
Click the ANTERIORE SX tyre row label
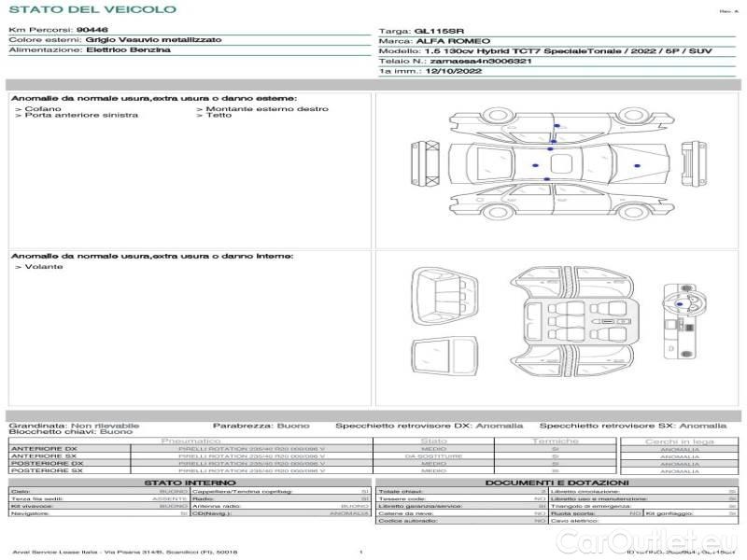(44, 455)
